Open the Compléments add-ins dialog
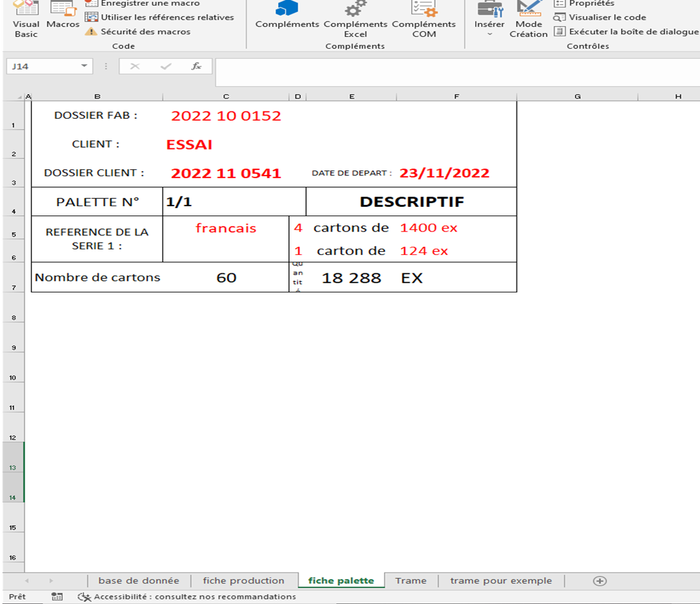 coord(287,17)
